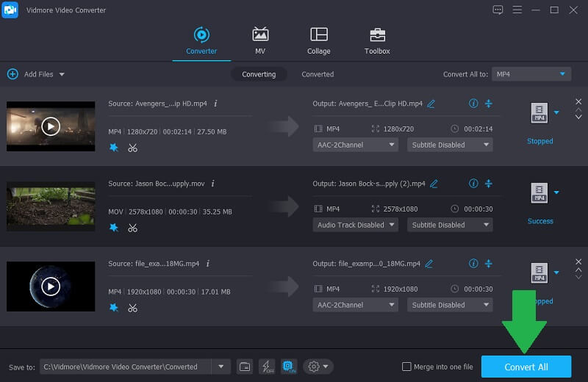Click the Add Files plus button
588x382 pixels.
(x=12, y=74)
